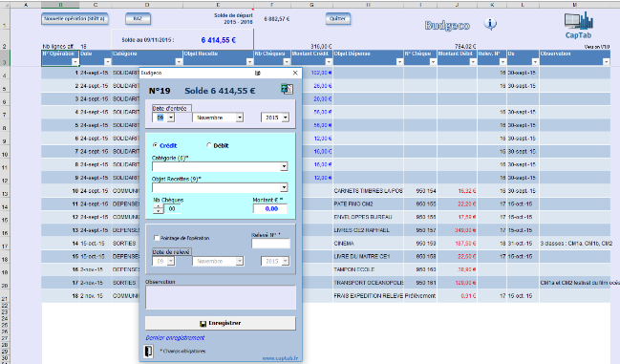
Task: Open the Observation column filter arrow
Action: pos(607,62)
